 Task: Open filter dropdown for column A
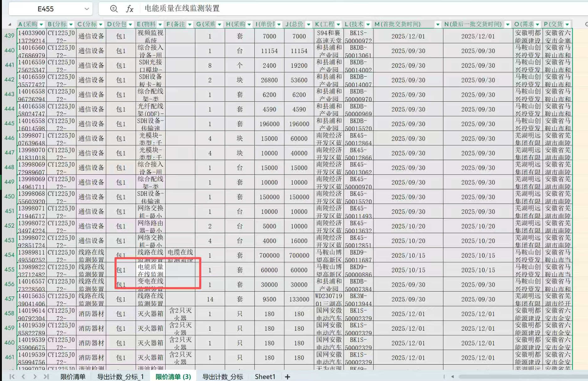[41, 24]
